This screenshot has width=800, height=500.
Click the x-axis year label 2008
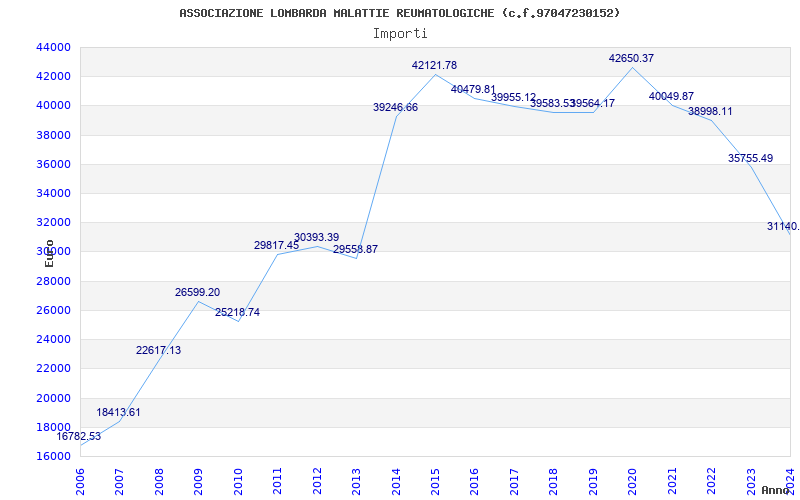pyautogui.click(x=159, y=482)
